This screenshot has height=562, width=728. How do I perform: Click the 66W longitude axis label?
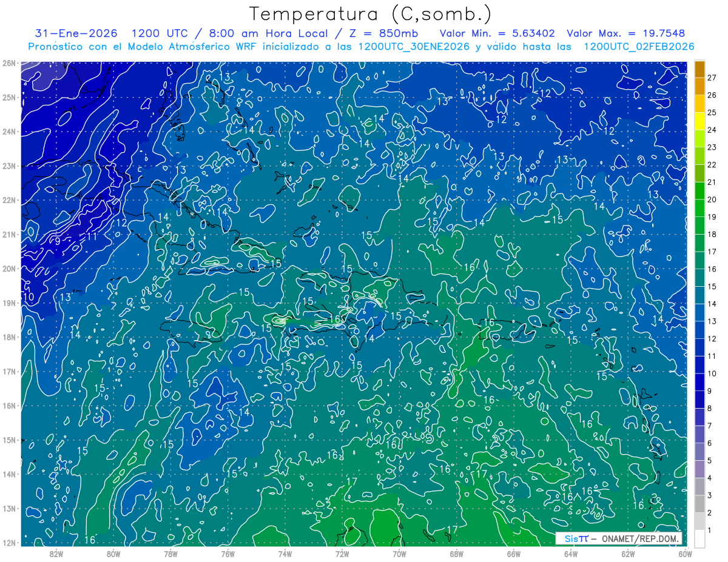513,554
